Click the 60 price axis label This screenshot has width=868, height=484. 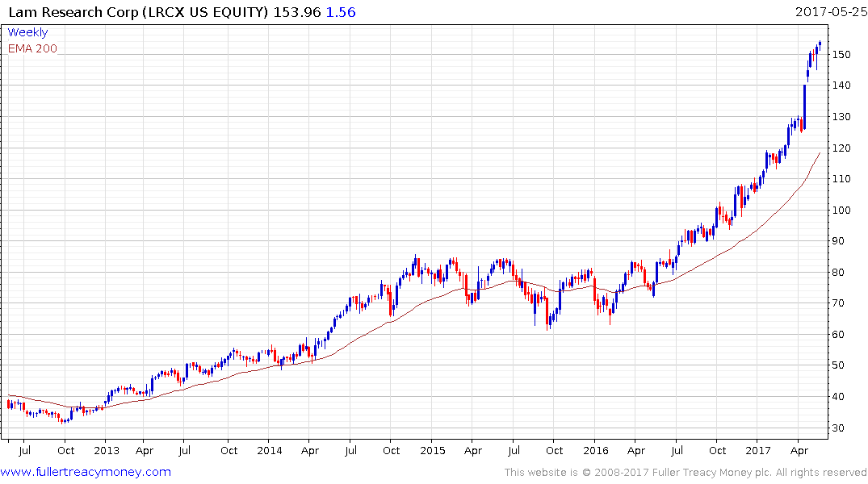point(838,335)
